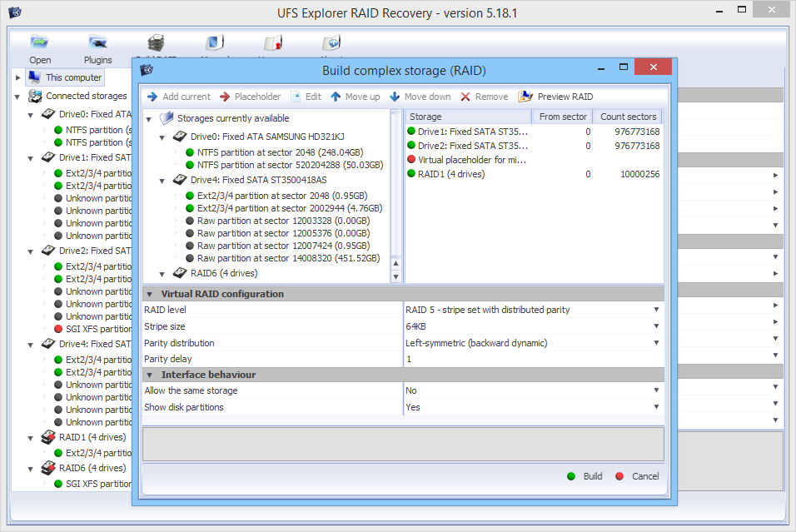Image resolution: width=796 pixels, height=532 pixels.
Task: Open the RAID level dropdown
Action: point(656,310)
